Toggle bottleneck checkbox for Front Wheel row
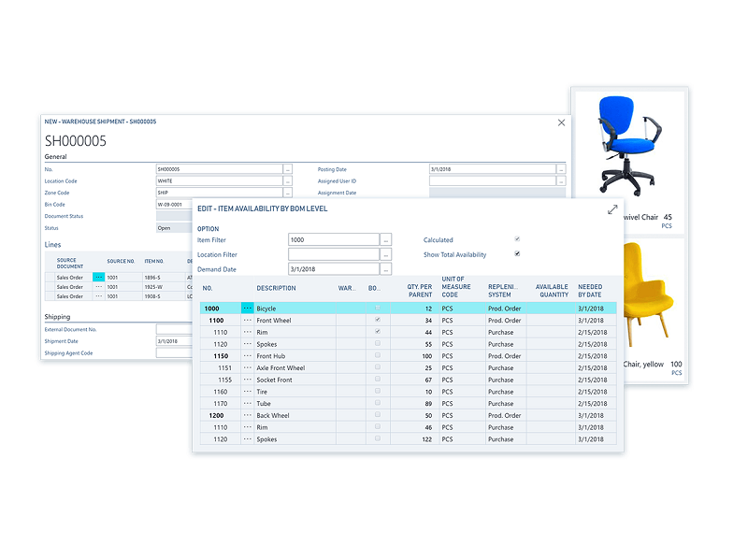 coord(378,320)
